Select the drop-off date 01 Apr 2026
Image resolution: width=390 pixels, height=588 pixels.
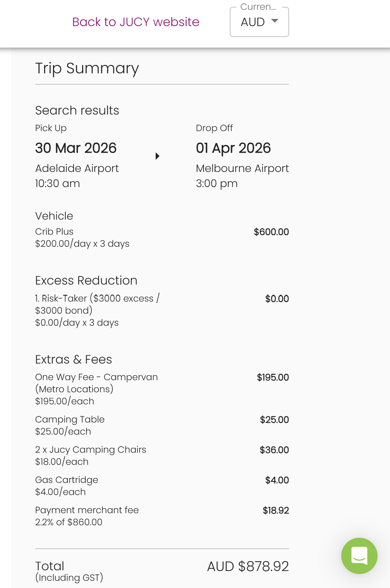[x=233, y=148]
